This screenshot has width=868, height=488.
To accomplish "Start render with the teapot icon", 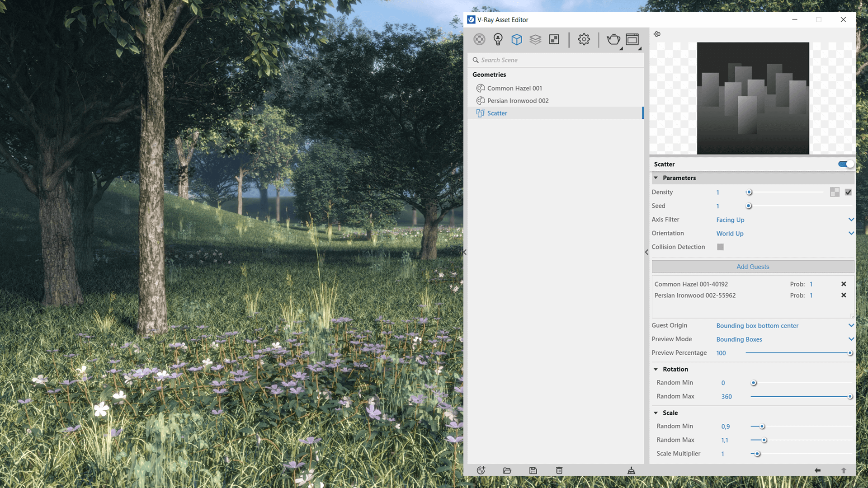I will tap(613, 40).
